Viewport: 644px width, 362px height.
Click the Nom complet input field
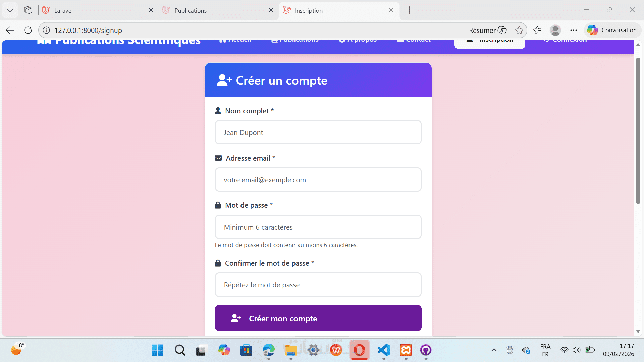[318, 132]
